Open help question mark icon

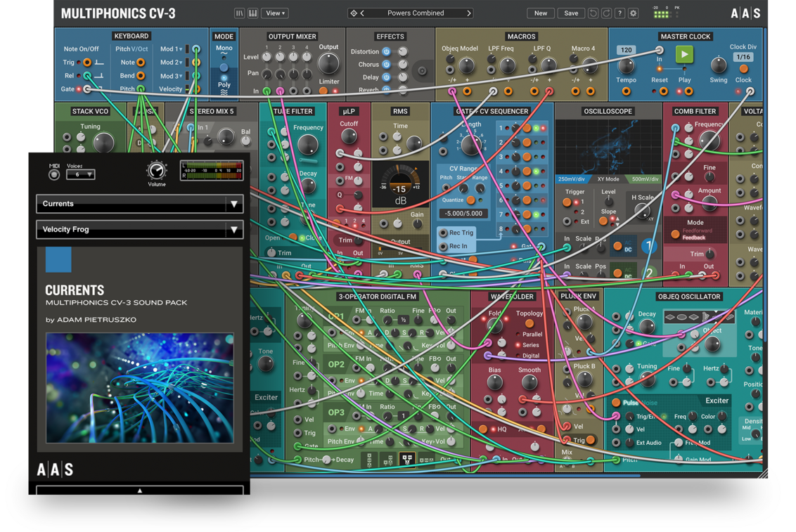pos(620,13)
